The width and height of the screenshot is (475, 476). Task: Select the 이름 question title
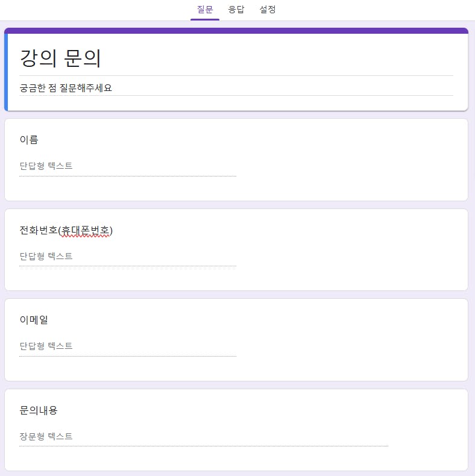coord(29,140)
